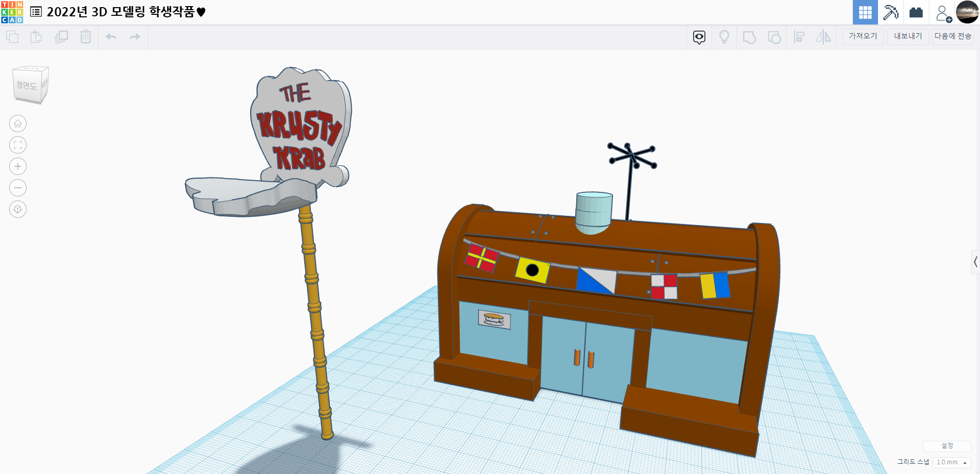Open the 그리드 스냅 1.0 mm dropdown
Screen dimensions: 980x474
click(x=951, y=462)
